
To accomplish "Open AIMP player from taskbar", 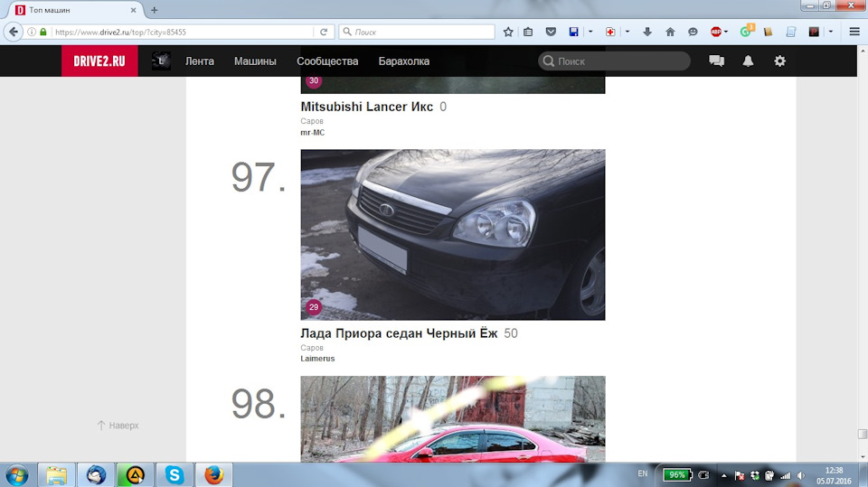I will coord(135,475).
